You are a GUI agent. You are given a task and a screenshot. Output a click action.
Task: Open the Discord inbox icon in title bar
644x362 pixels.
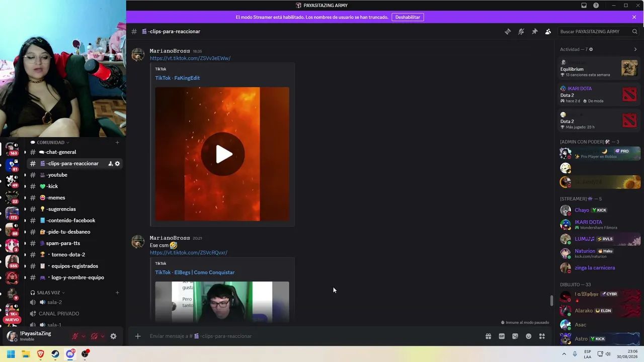tap(584, 6)
